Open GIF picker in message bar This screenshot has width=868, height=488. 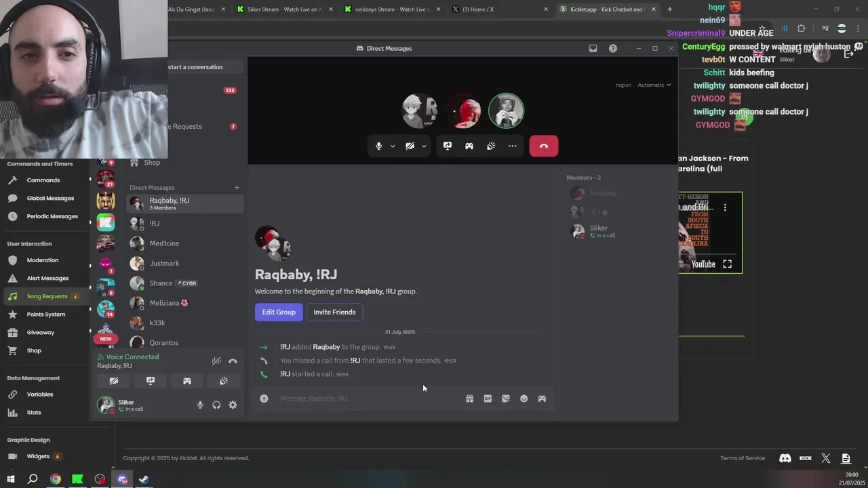[488, 399]
